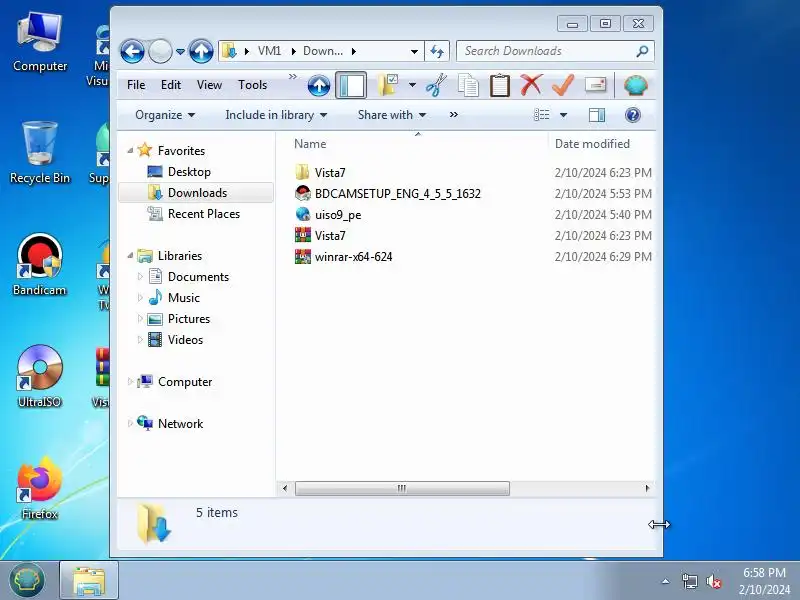Open the folder options dropdown arrow

click(412, 85)
